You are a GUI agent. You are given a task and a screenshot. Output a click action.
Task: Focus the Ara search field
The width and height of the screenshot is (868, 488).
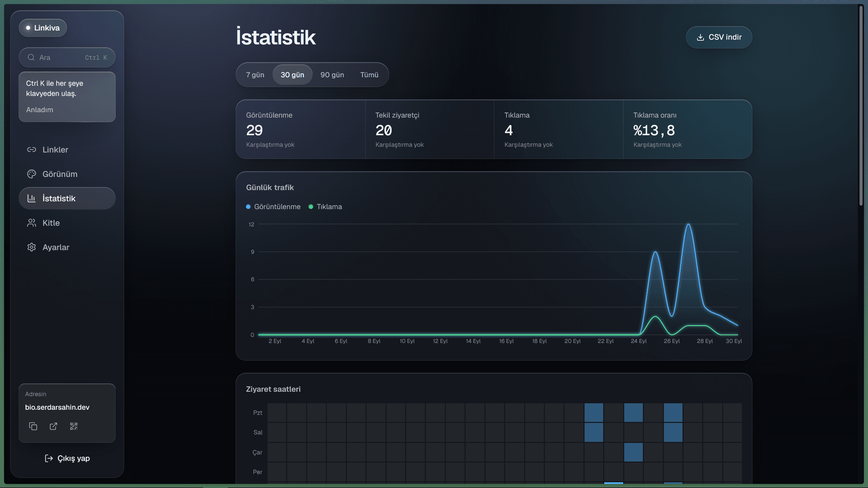(67, 57)
